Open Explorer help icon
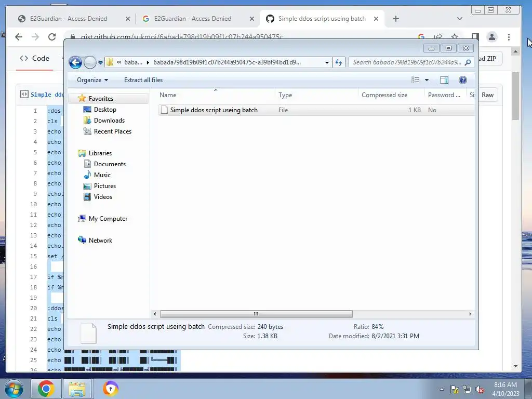532x399 pixels. [x=462, y=80]
